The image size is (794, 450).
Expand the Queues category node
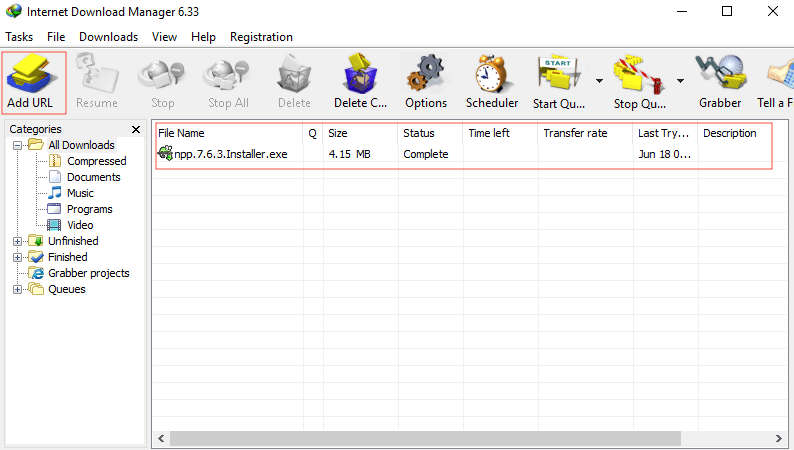click(17, 290)
